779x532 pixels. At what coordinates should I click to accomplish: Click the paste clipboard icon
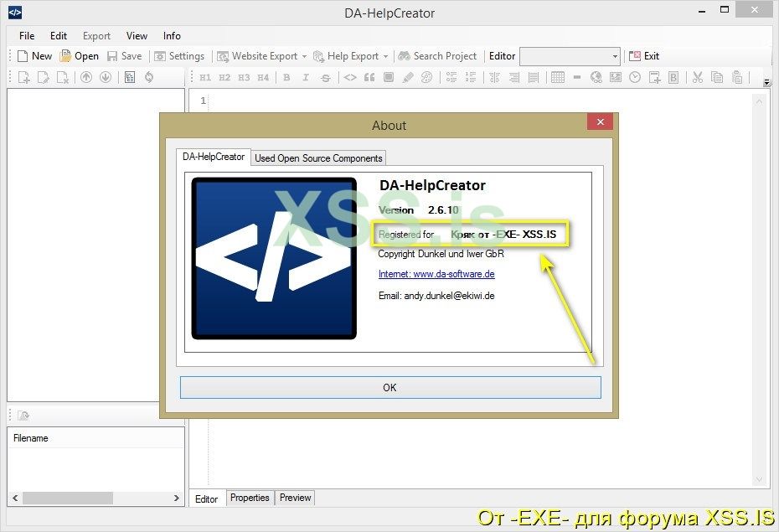(x=737, y=77)
